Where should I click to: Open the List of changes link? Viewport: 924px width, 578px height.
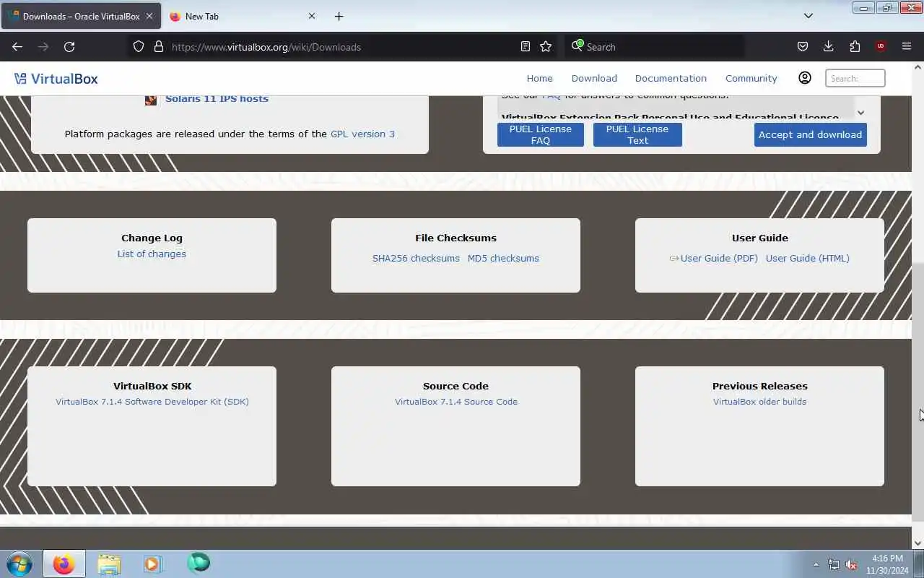coord(152,254)
